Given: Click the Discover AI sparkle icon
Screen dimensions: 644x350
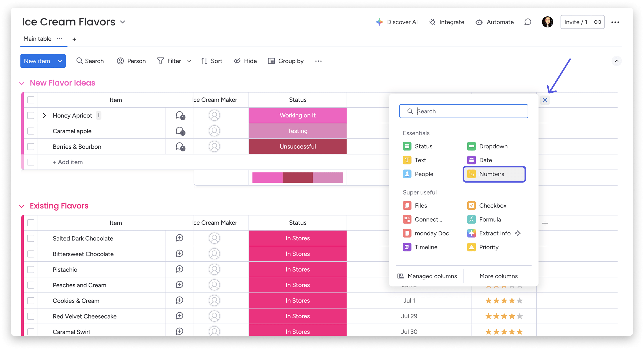Looking at the screenshot, I should [x=379, y=22].
